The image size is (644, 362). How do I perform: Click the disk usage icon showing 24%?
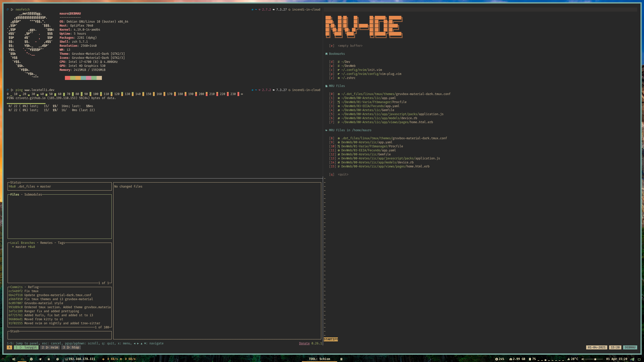click(497, 359)
